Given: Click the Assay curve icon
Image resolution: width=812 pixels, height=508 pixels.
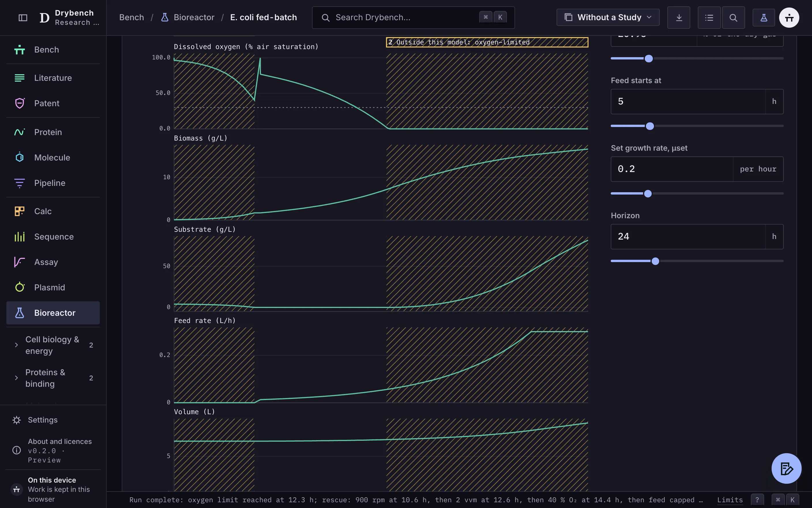Looking at the screenshot, I should pyautogui.click(x=19, y=262).
